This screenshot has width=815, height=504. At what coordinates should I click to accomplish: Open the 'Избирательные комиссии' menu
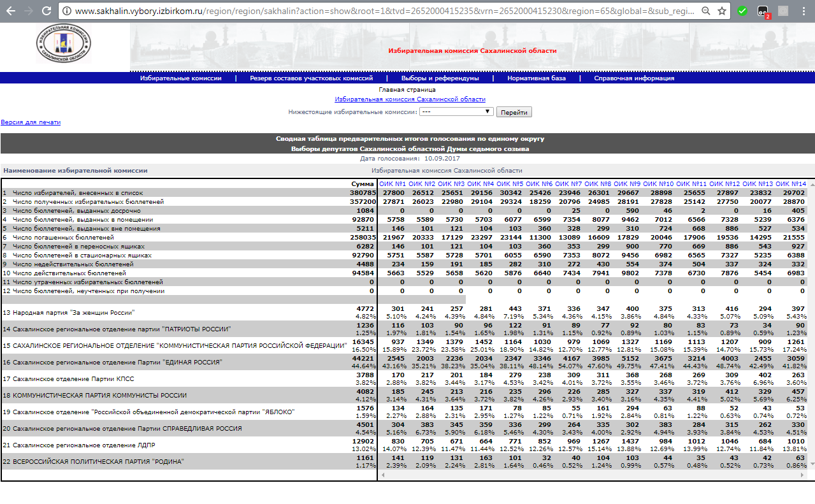tap(181, 78)
